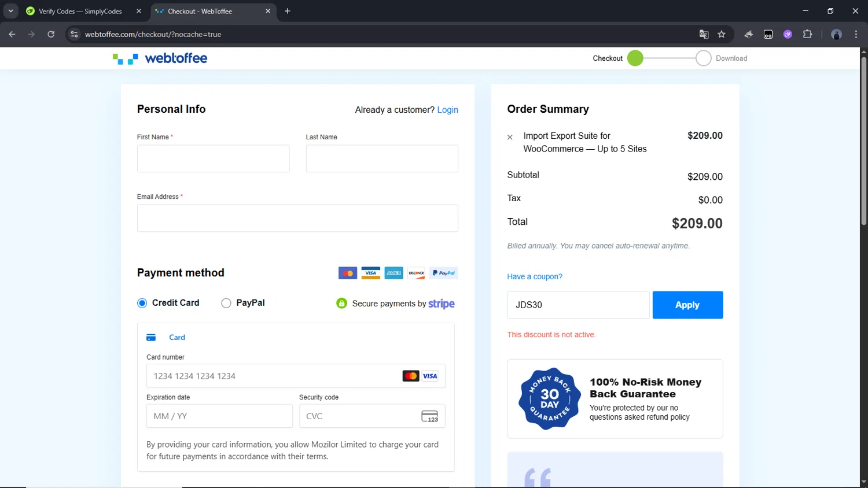Viewport: 868px width, 488px height.
Task: Click the Visa logo inside card number field
Action: (430, 376)
